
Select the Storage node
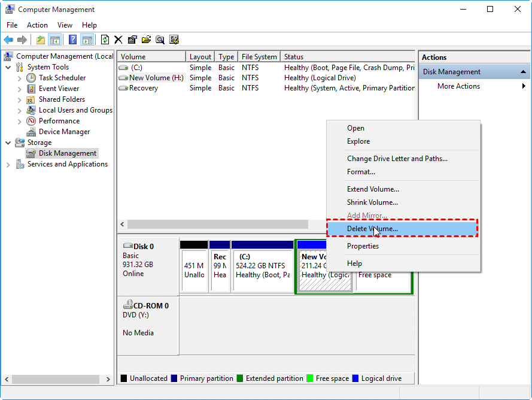(39, 143)
